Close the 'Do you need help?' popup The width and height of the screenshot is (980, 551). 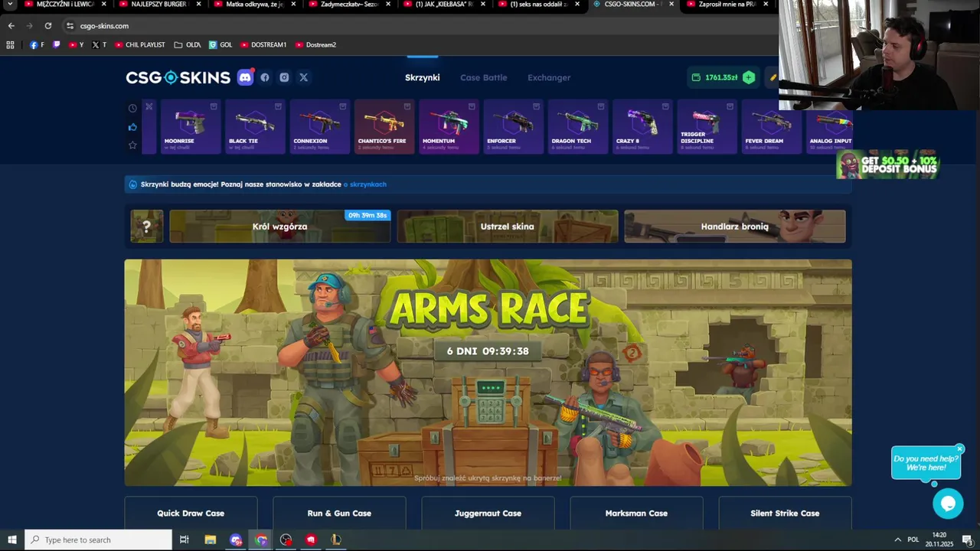959,449
